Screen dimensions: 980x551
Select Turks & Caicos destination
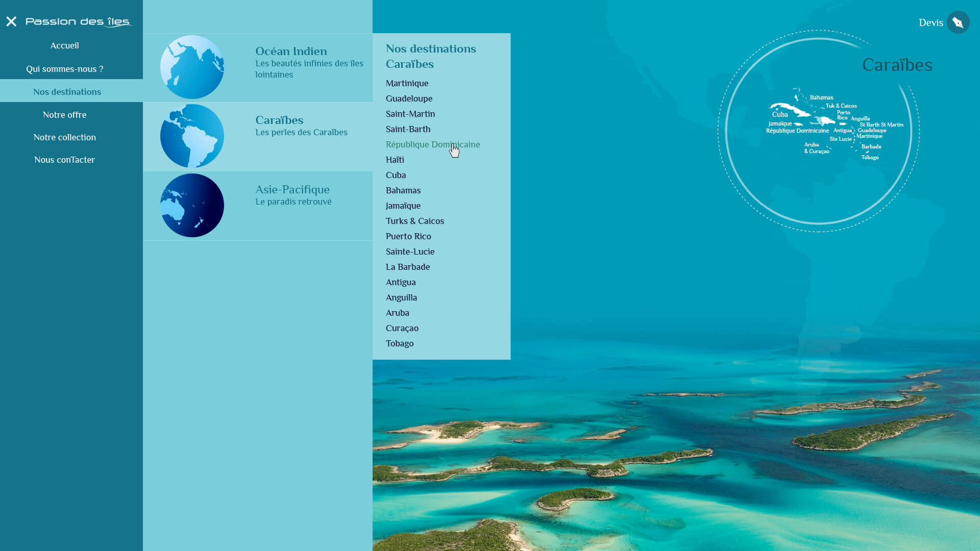pyautogui.click(x=414, y=220)
